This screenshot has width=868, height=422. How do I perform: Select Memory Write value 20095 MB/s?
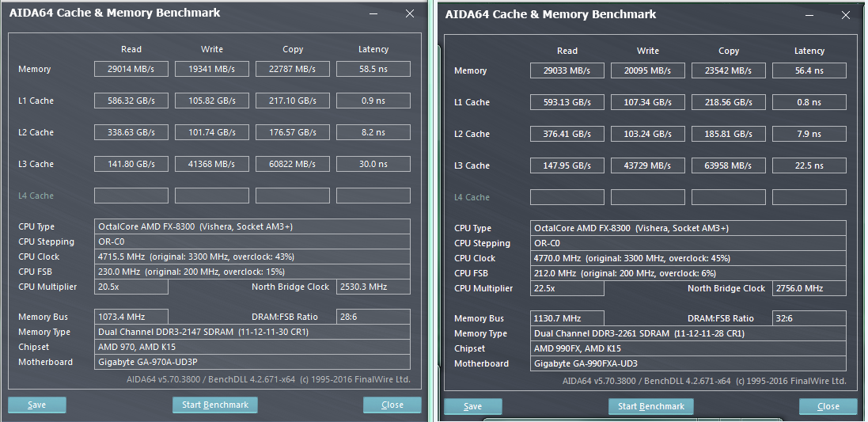coord(648,71)
